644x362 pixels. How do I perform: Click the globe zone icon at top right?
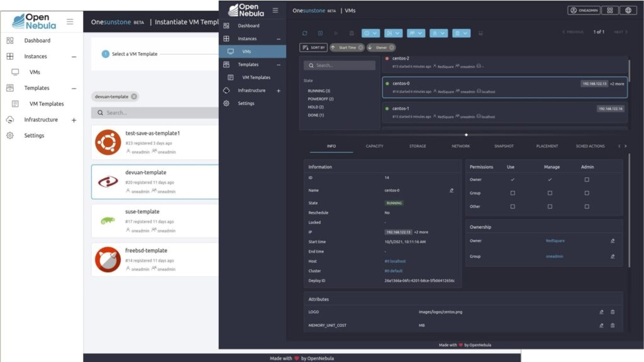[x=628, y=10]
